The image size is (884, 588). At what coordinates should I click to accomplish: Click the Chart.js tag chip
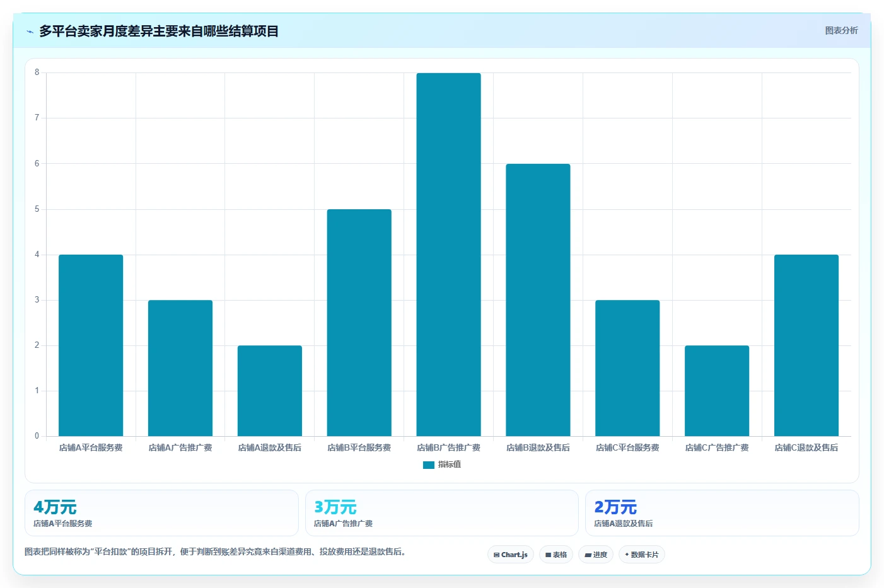point(511,555)
